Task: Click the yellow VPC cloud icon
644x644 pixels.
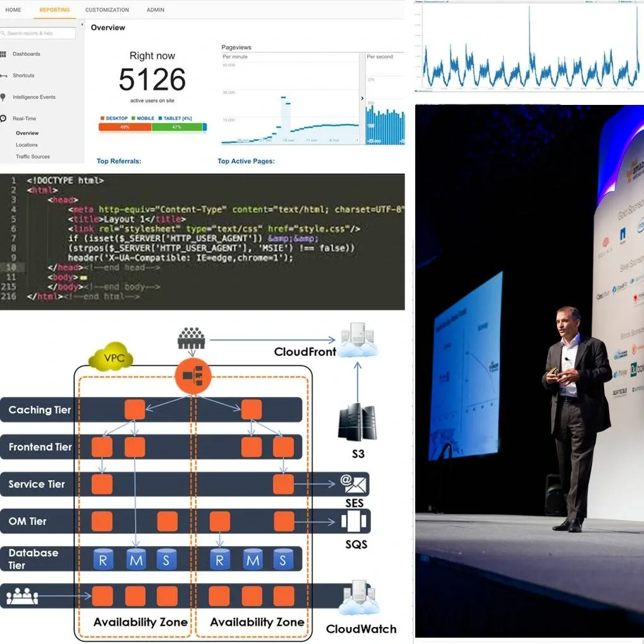Action: [111, 359]
